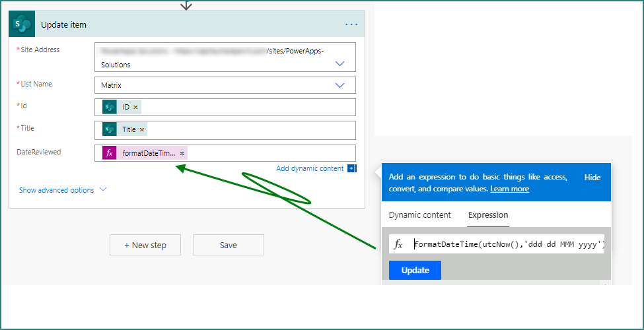Remove the Title token from the Title field

[142, 130]
